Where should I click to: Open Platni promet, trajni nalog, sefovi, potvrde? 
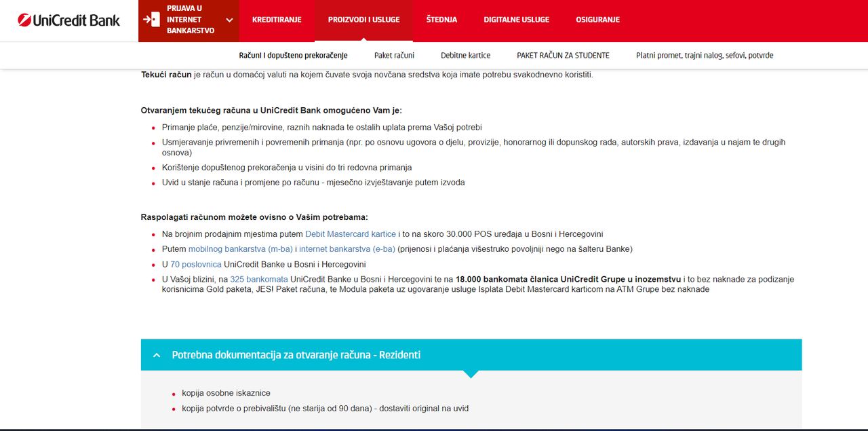pyautogui.click(x=705, y=56)
